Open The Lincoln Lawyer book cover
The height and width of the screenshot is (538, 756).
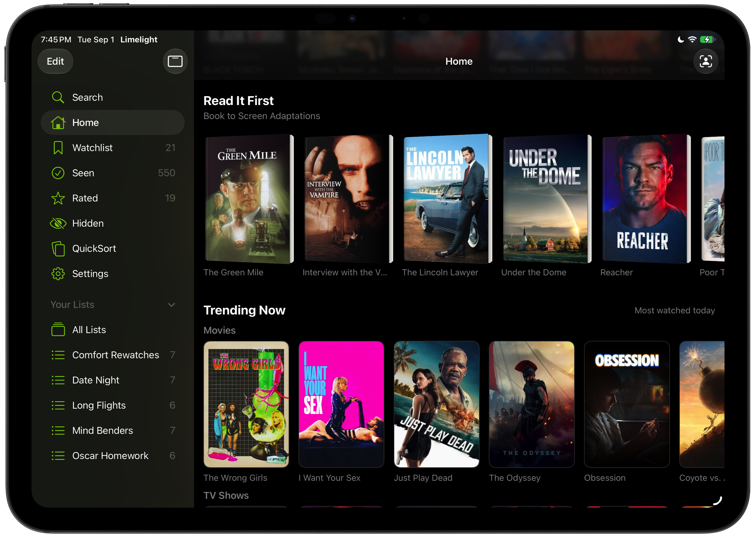(447, 199)
